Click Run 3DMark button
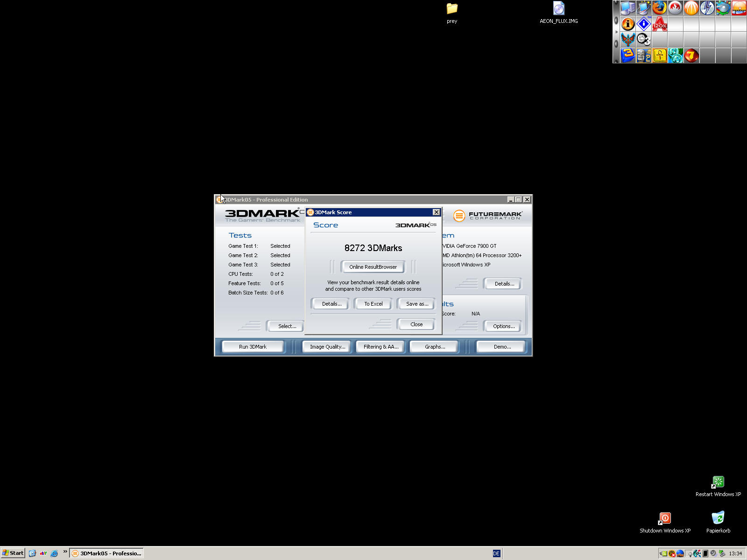This screenshot has height=560, width=747. 253,347
